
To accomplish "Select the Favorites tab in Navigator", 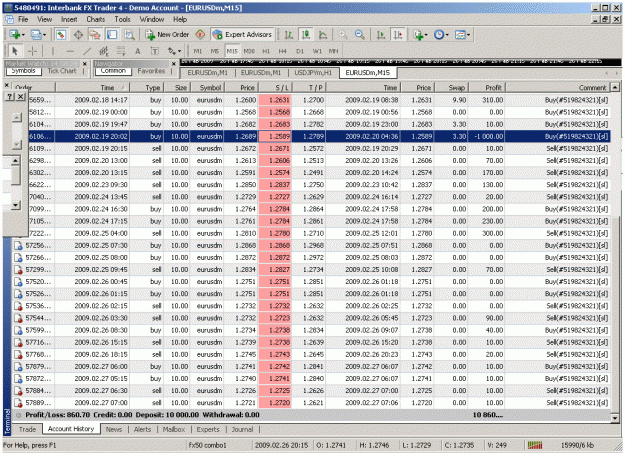I will click(151, 71).
